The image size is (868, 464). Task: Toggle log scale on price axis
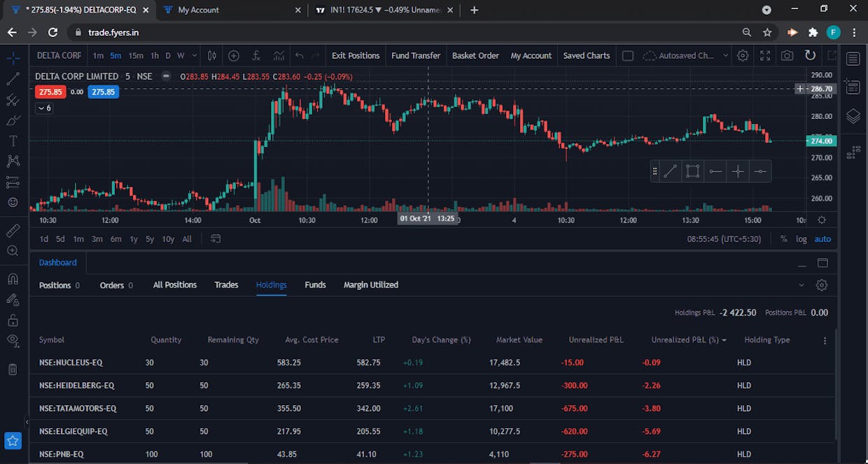(801, 239)
